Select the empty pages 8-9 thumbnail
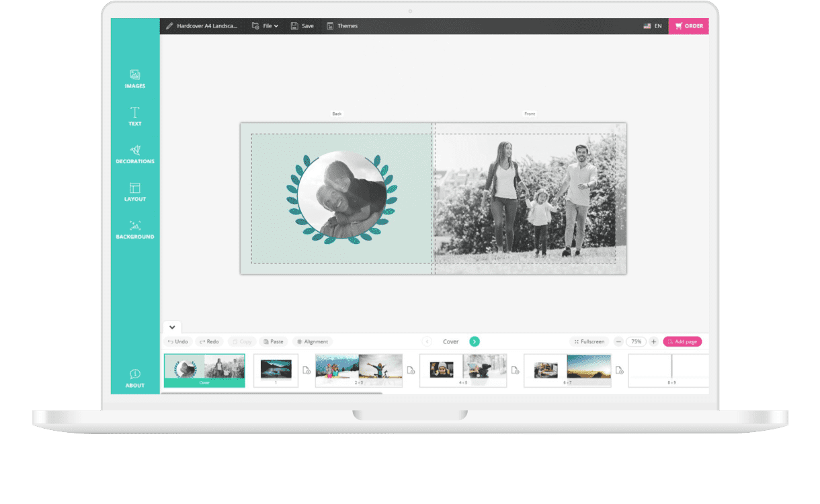 (x=668, y=370)
